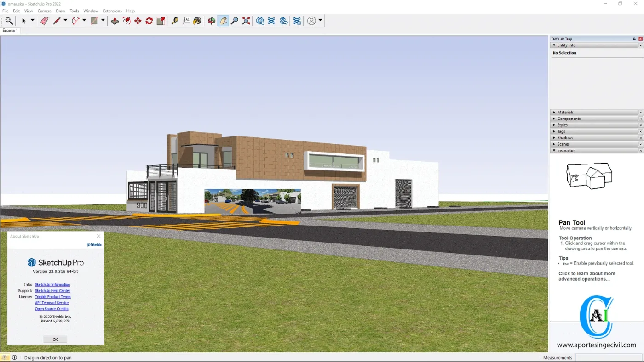
Task: Switch to the Orbit tool
Action: [x=212, y=21]
